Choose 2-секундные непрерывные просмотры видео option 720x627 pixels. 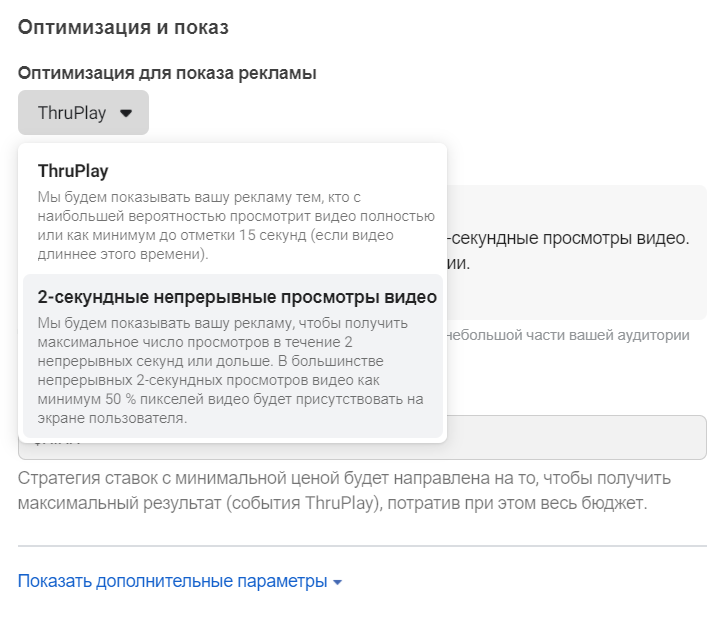click(x=233, y=356)
